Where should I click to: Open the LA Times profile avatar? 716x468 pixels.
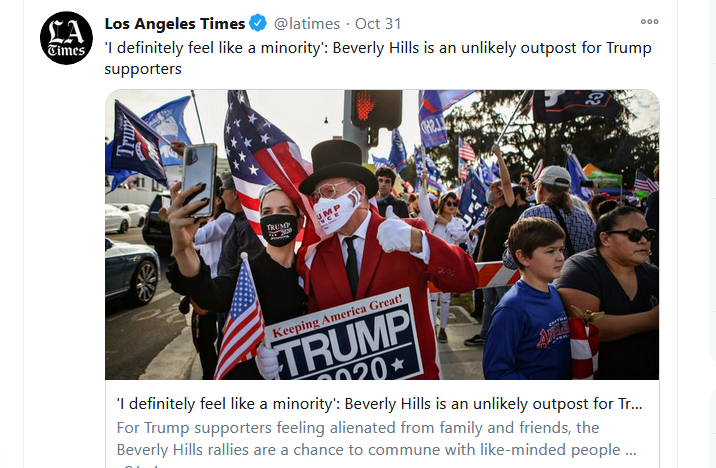pyautogui.click(x=66, y=38)
